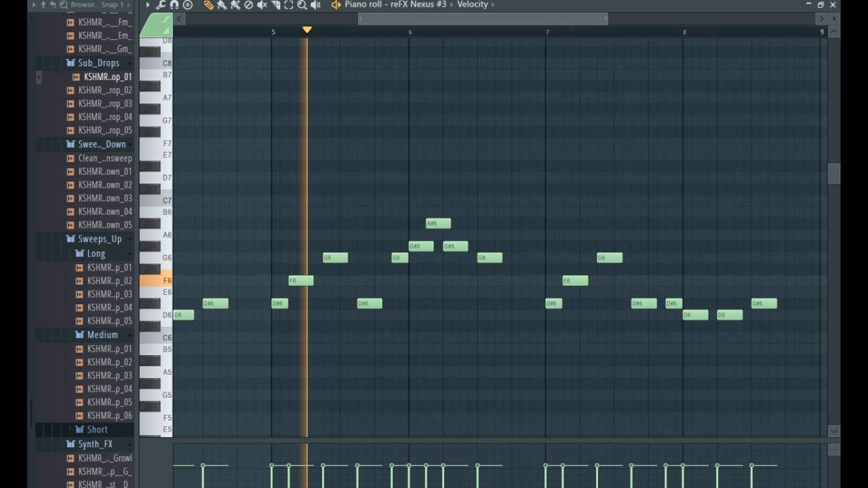
Task: Open the reFX Nexus #3 channel selector
Action: point(418,4)
